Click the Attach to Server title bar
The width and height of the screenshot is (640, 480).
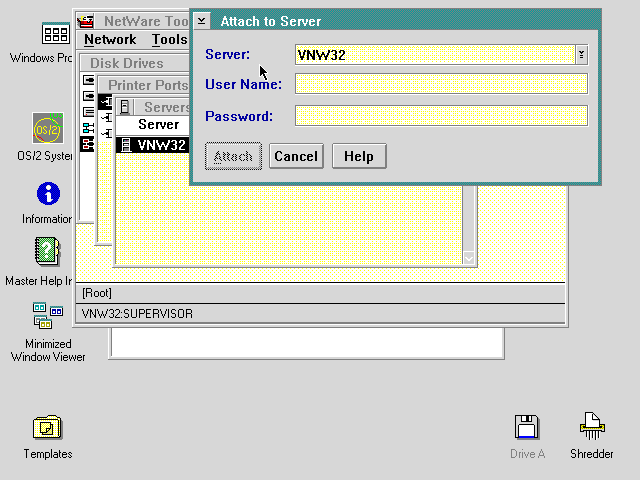[x=404, y=21]
